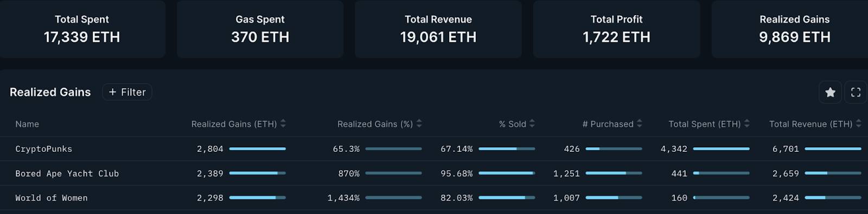
Task: Open fullscreen view of Realized Gains
Action: 856,92
